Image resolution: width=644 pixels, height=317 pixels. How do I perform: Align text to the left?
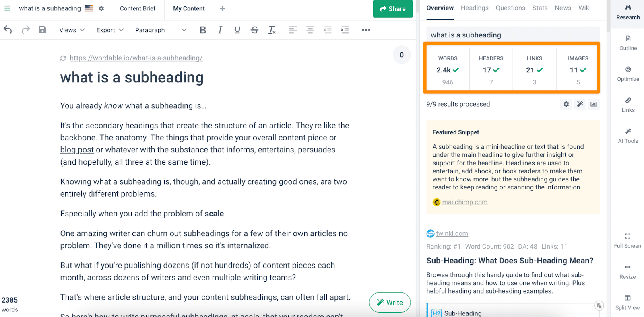tap(293, 30)
